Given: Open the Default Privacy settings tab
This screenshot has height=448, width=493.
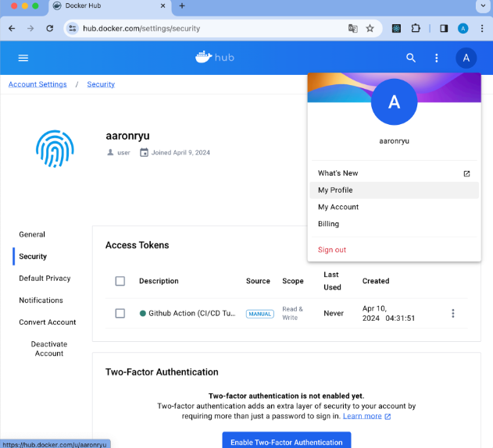Looking at the screenshot, I should 45,279.
